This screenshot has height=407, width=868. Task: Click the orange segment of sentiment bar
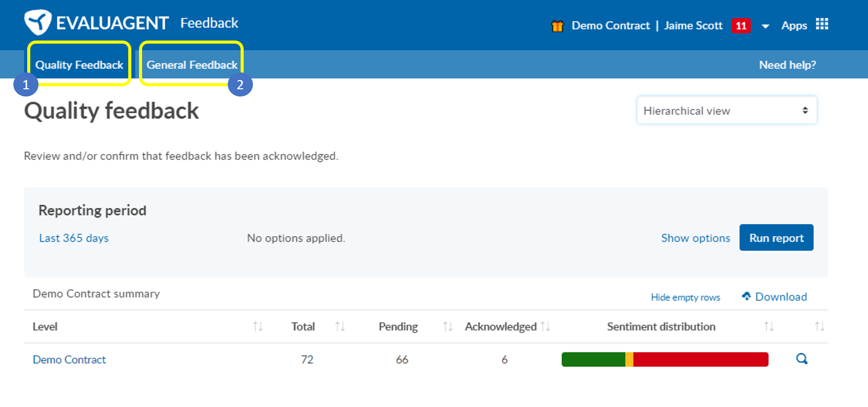tap(629, 359)
